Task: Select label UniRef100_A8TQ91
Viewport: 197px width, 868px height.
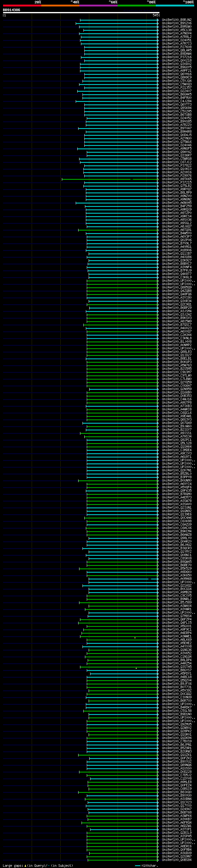Action: [x=176, y=230]
